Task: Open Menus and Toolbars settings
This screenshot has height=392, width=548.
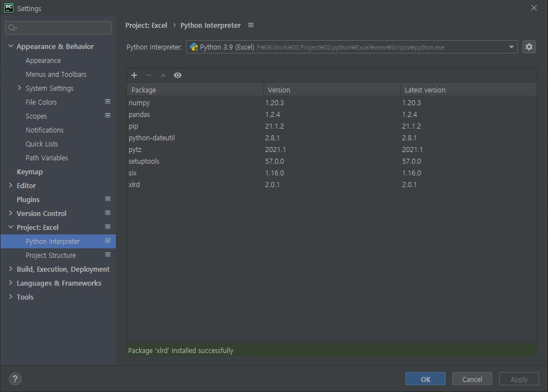Action: 56,75
